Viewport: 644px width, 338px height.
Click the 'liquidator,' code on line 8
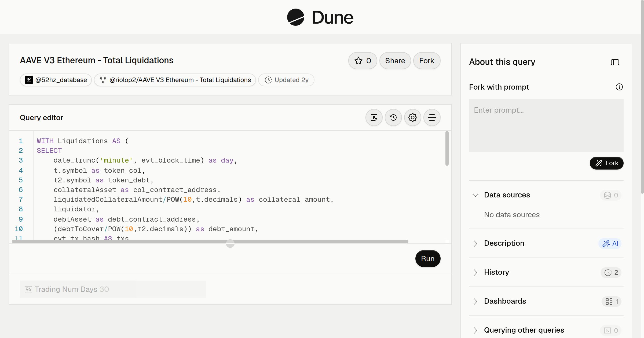pos(76,209)
